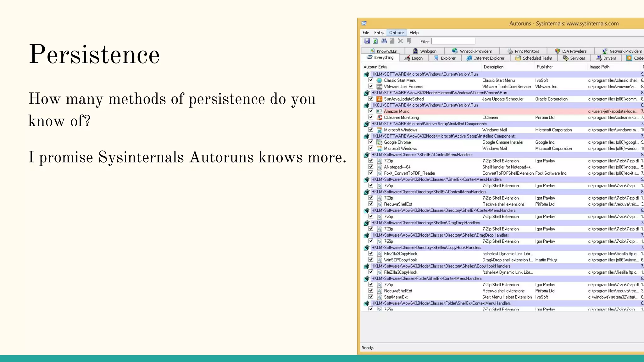The width and height of the screenshot is (644, 362).
Task: Click the Save toolbar icon in Autoruns
Action: point(367,41)
